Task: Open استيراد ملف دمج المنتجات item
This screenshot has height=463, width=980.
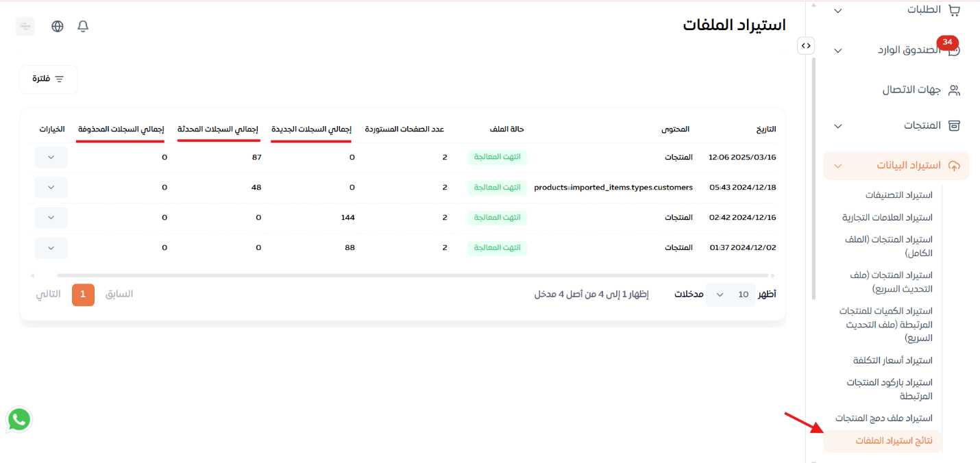Action: (884, 418)
